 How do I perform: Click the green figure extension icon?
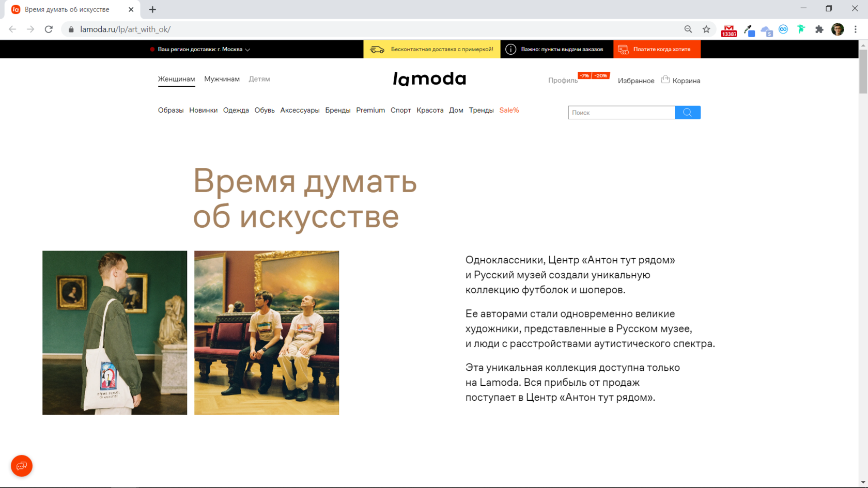coord(801,29)
